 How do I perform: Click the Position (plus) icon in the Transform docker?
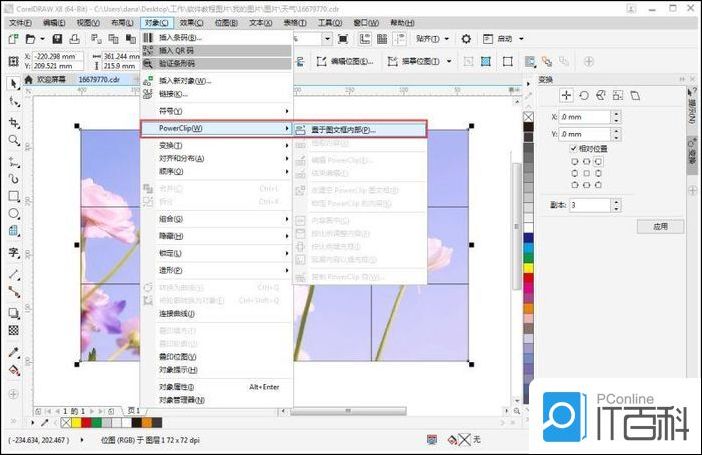pyautogui.click(x=566, y=95)
